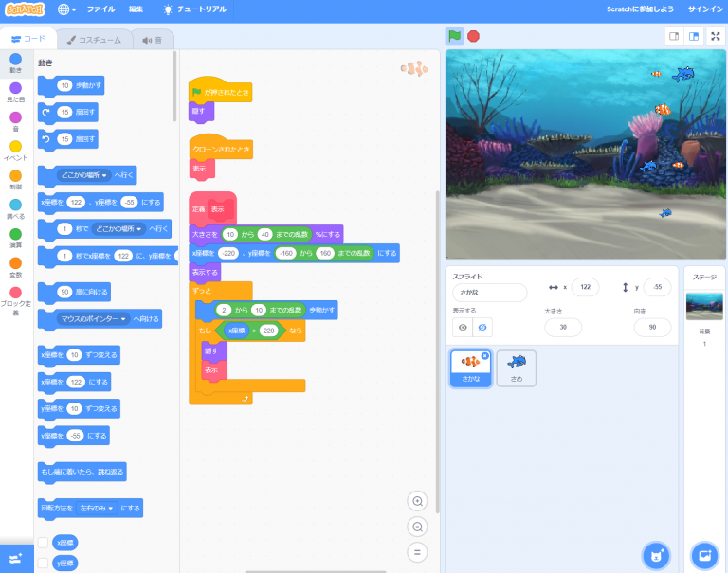Switch to the large stage layout
This screenshot has width=728, height=573.
pyautogui.click(x=694, y=36)
